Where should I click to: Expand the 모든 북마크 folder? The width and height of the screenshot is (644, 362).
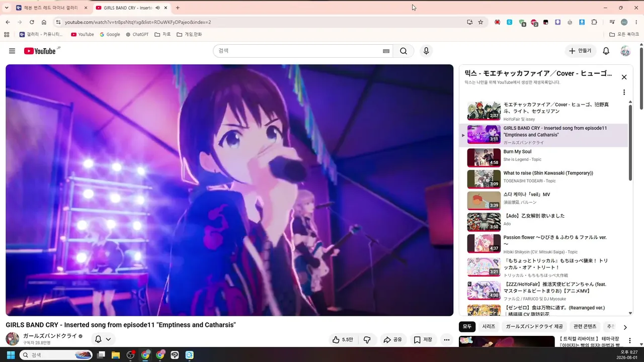pos(624,34)
